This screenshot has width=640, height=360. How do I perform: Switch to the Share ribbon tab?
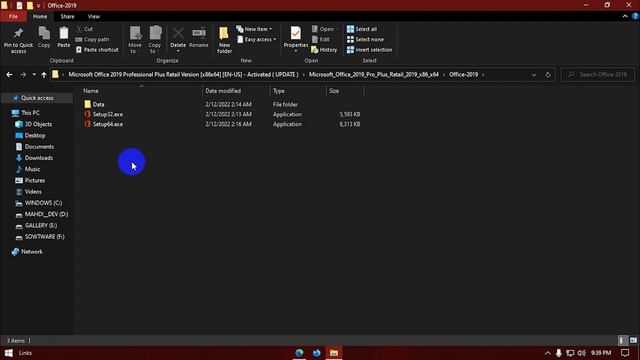pos(67,16)
